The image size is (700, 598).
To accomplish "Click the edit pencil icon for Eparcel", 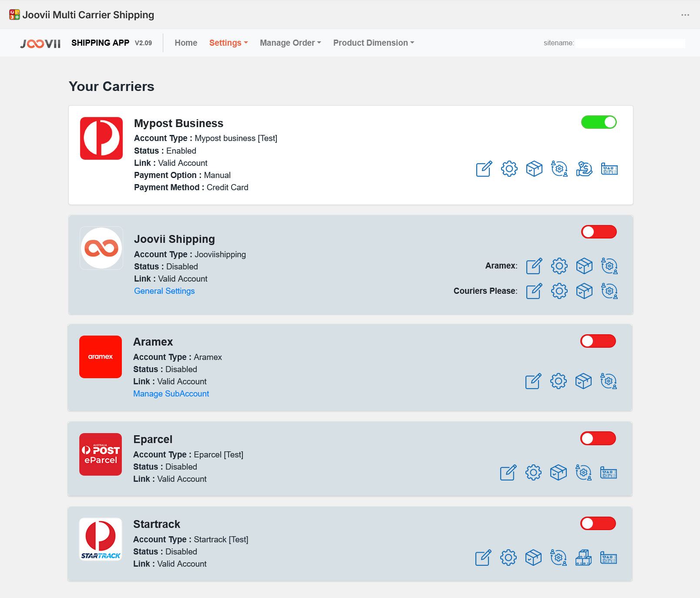I will (x=508, y=472).
